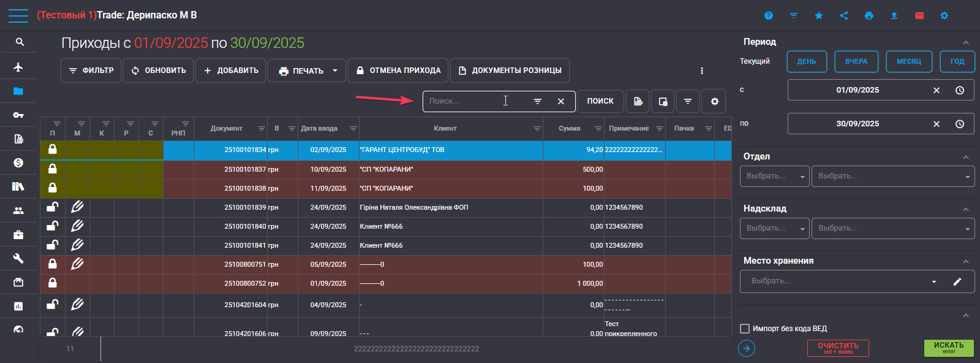Toggle the Импорт без кода ВЕД checkbox
Image resolution: width=980 pixels, height=363 pixels.
pos(745,329)
